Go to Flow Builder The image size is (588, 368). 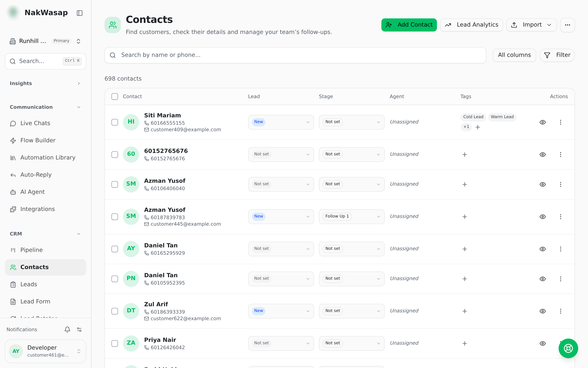[46, 140]
